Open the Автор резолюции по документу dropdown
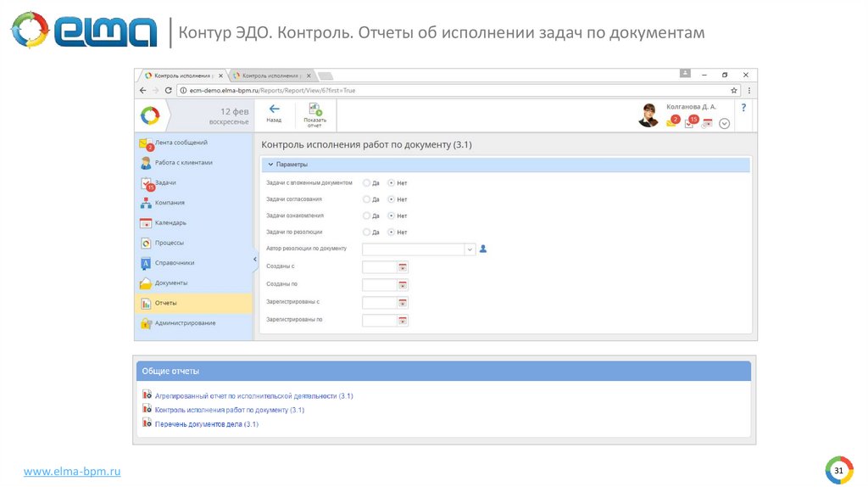The width and height of the screenshot is (868, 487). (x=469, y=249)
